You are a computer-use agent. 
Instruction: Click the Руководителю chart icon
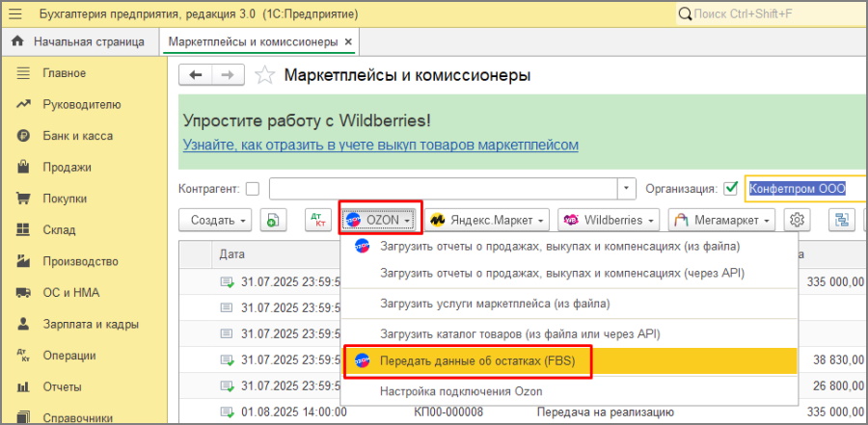[x=23, y=104]
